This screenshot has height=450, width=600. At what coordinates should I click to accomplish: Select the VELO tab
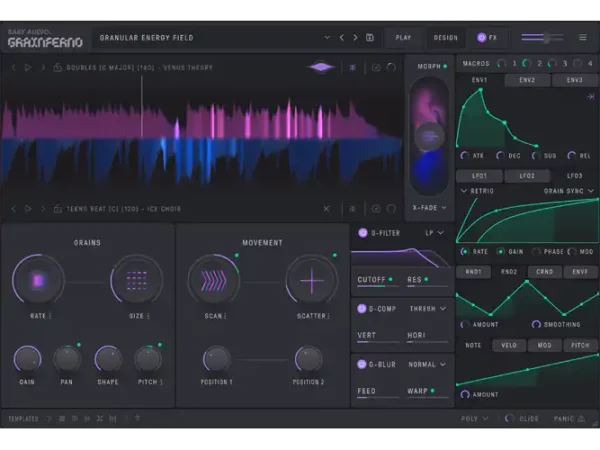(509, 345)
